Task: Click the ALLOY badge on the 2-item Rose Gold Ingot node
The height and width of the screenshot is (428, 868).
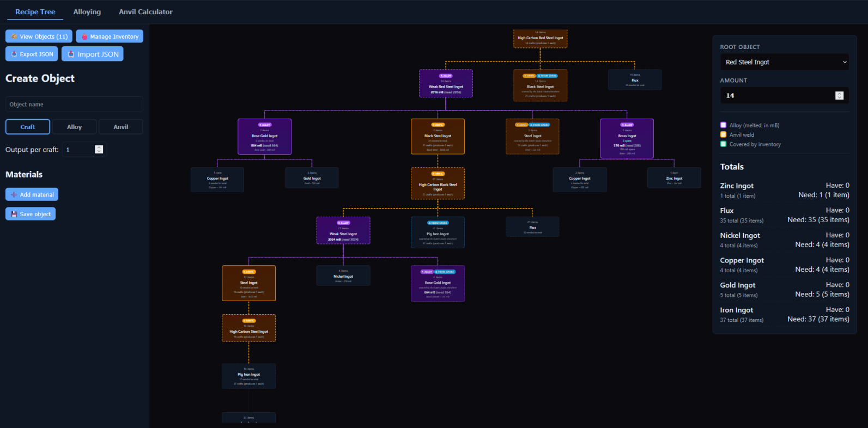Action: pos(265,125)
